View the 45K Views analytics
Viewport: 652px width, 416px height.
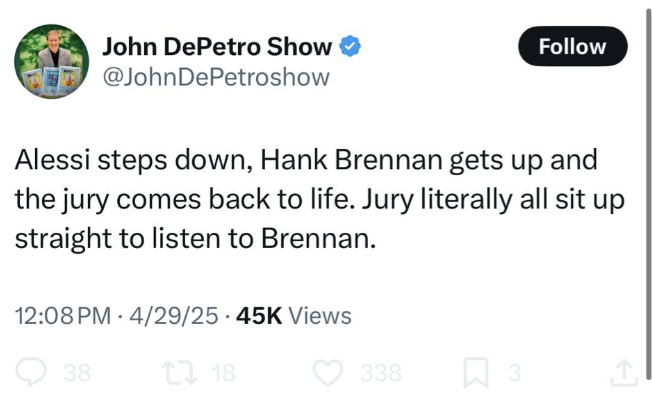pos(294,316)
